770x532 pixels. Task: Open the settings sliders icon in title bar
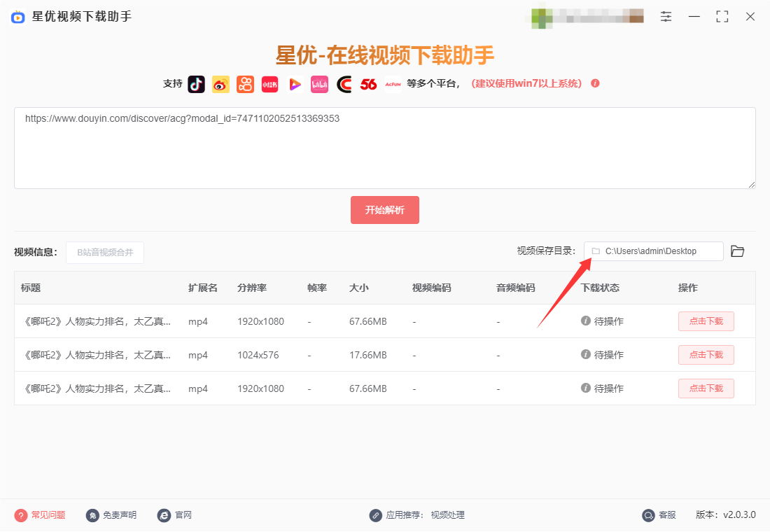(x=666, y=17)
